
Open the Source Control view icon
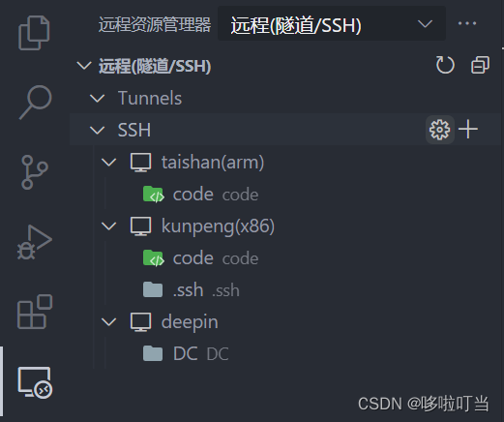35,172
